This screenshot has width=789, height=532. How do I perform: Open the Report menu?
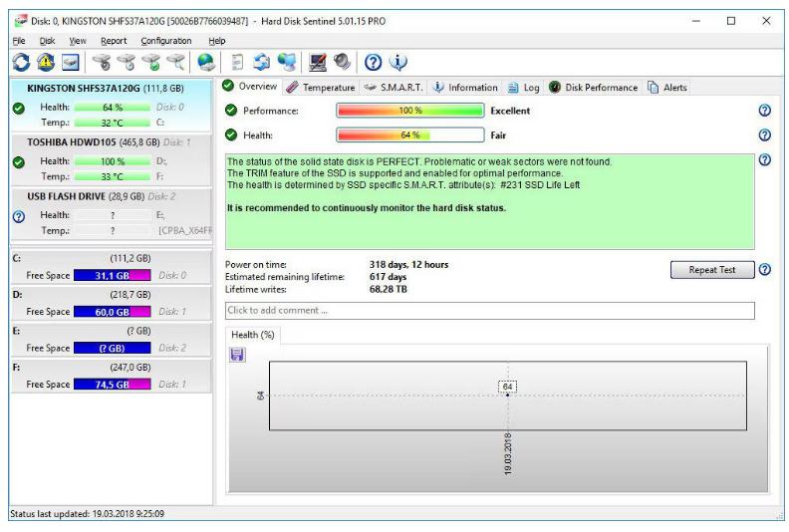tap(113, 41)
